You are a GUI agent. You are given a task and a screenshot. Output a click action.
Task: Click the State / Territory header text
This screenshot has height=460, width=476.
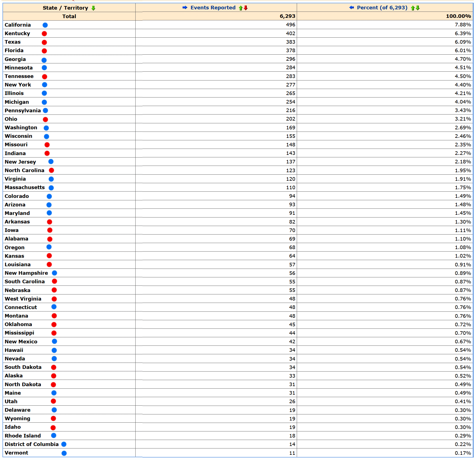tap(65, 8)
